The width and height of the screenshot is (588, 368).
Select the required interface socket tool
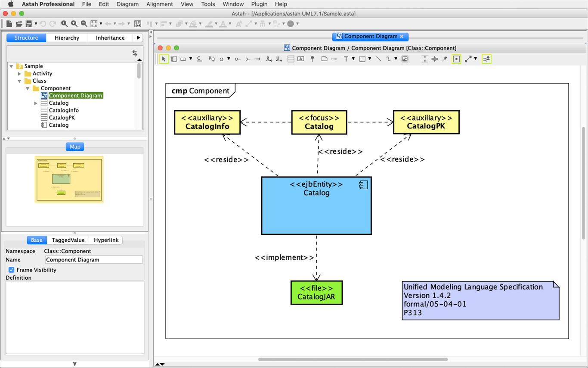248,59
